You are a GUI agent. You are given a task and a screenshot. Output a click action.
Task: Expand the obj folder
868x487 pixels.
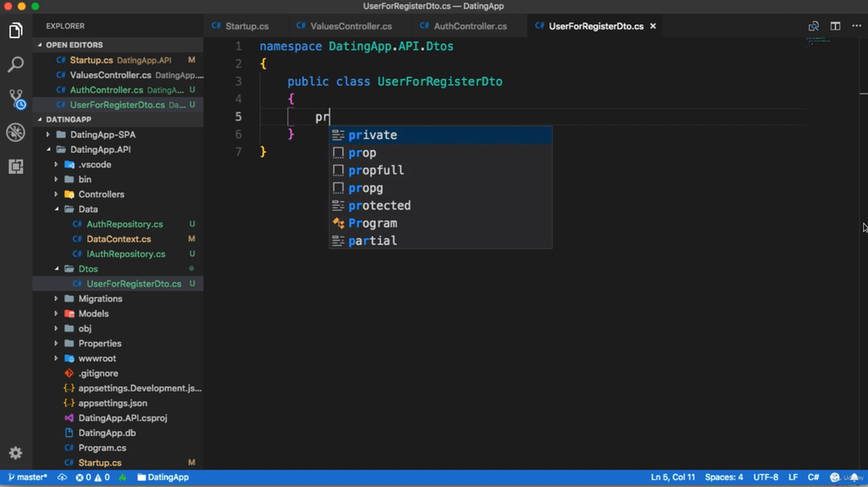(118, 329)
